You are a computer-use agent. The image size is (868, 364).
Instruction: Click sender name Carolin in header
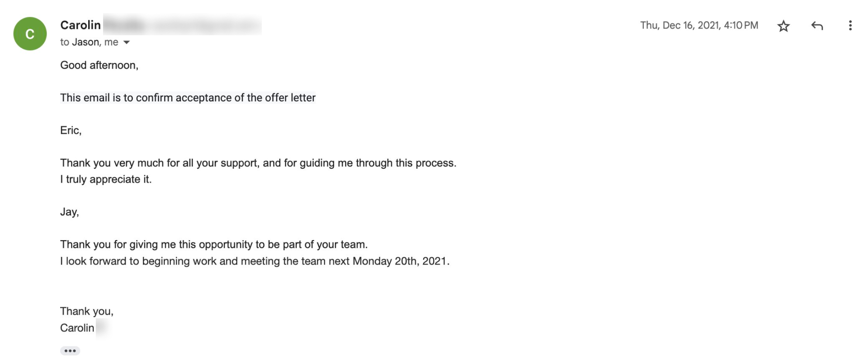[x=80, y=25]
